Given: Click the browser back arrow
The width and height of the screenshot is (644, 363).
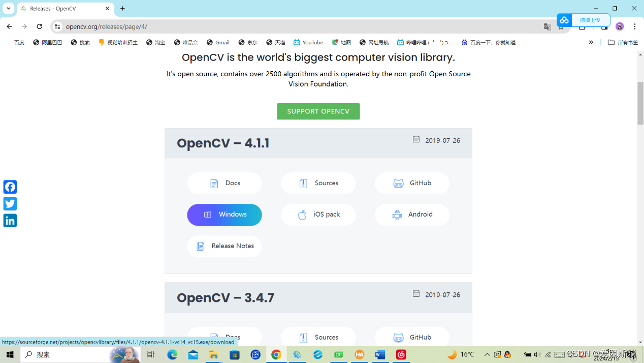Looking at the screenshot, I should [9, 26].
